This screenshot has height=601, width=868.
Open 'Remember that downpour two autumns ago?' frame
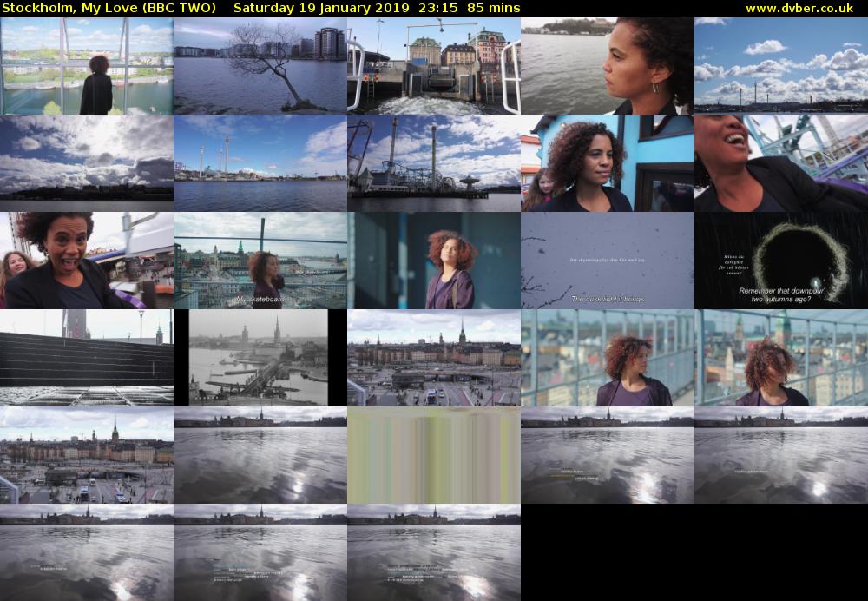781,261
